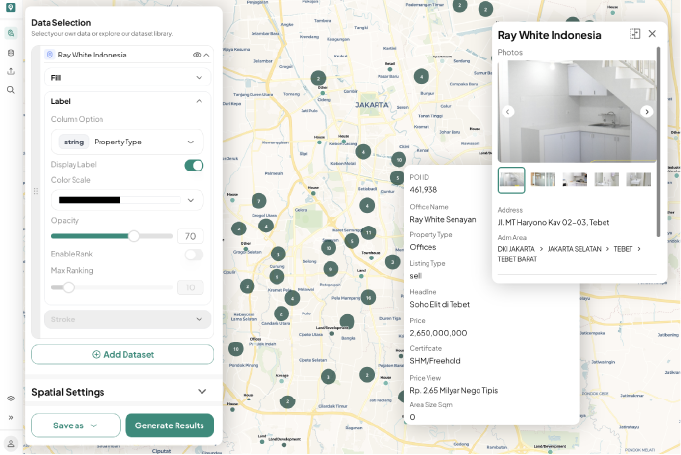The width and height of the screenshot is (681, 455).
Task: Click headline Soho Elit di Tebet
Action: (x=440, y=305)
